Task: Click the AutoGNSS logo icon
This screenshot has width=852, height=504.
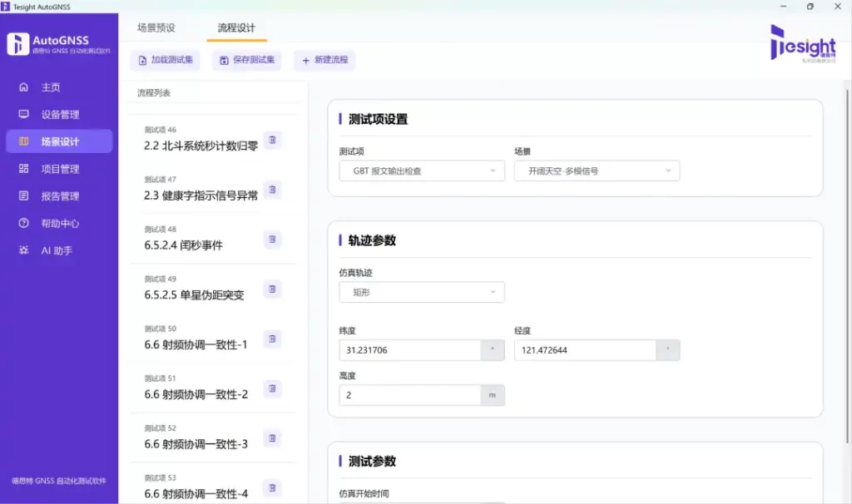Action: (x=18, y=44)
